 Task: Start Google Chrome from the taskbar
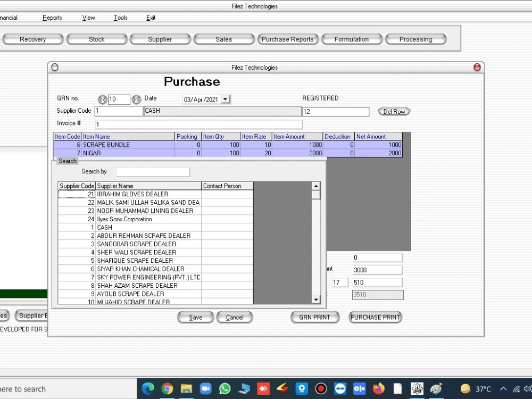coord(167,388)
